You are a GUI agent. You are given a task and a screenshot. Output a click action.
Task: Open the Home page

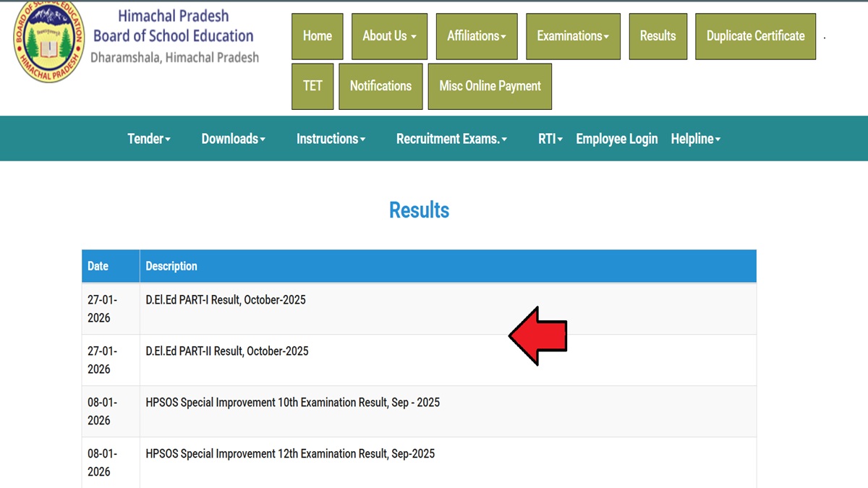click(317, 36)
